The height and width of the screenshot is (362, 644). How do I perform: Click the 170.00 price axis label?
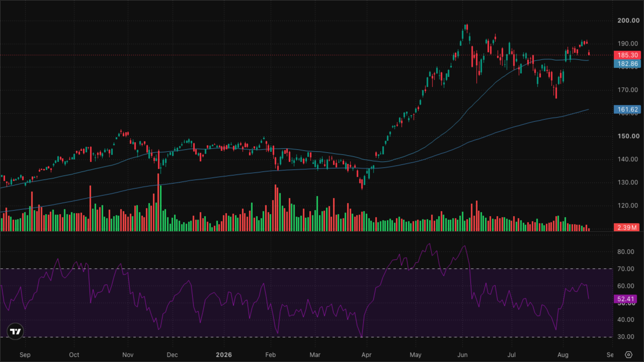pyautogui.click(x=628, y=90)
